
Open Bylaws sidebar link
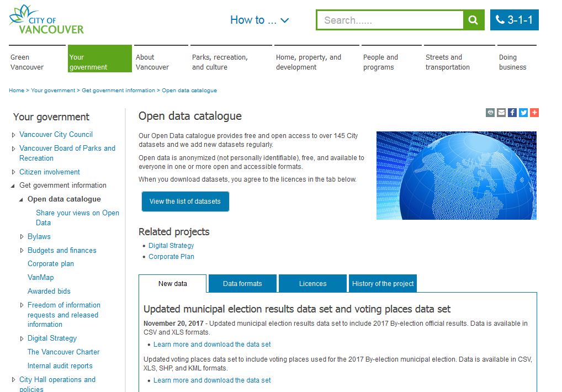(x=39, y=236)
